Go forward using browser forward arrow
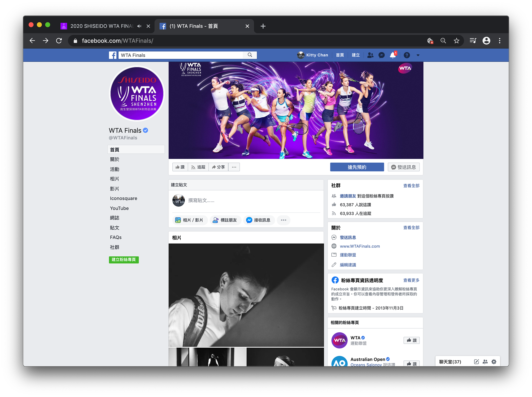The width and height of the screenshot is (532, 397). coord(46,41)
